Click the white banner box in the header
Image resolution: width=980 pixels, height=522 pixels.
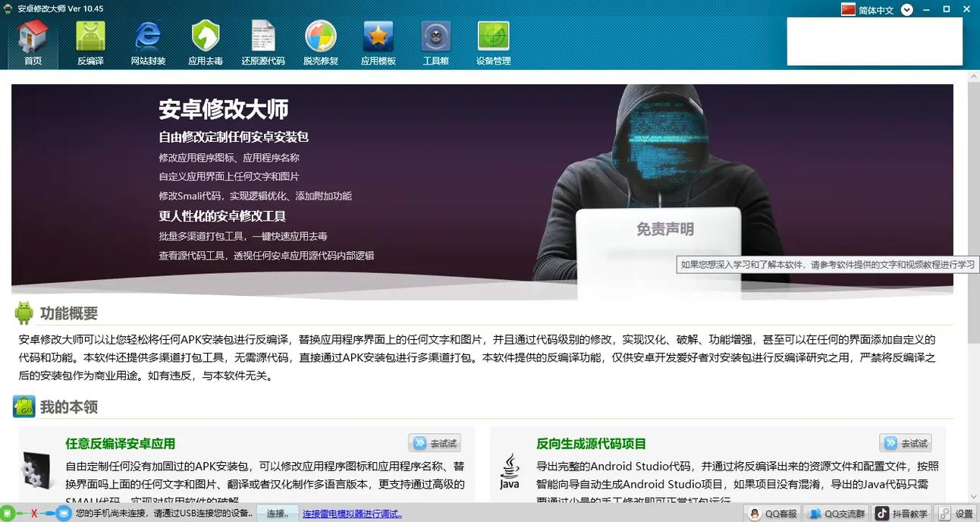coord(875,41)
